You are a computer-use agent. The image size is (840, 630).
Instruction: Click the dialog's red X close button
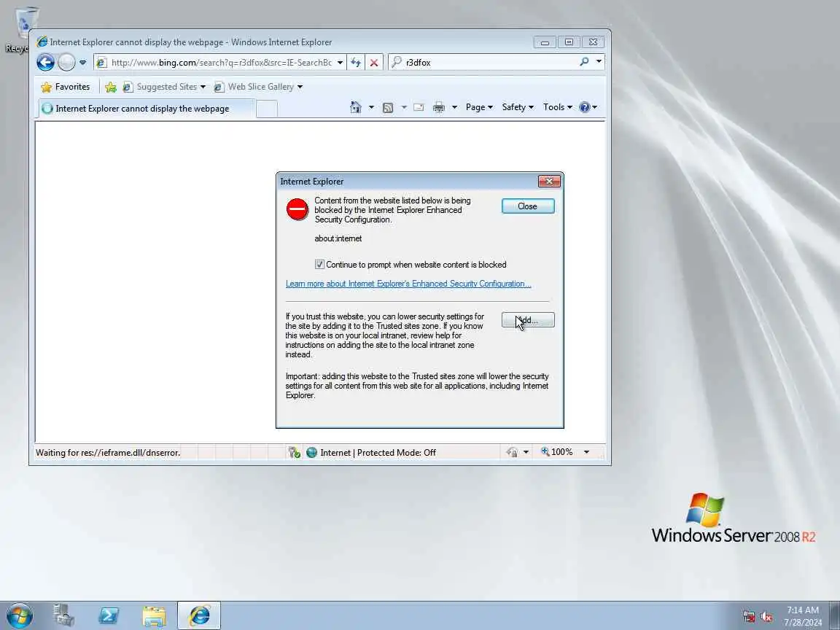coord(549,182)
